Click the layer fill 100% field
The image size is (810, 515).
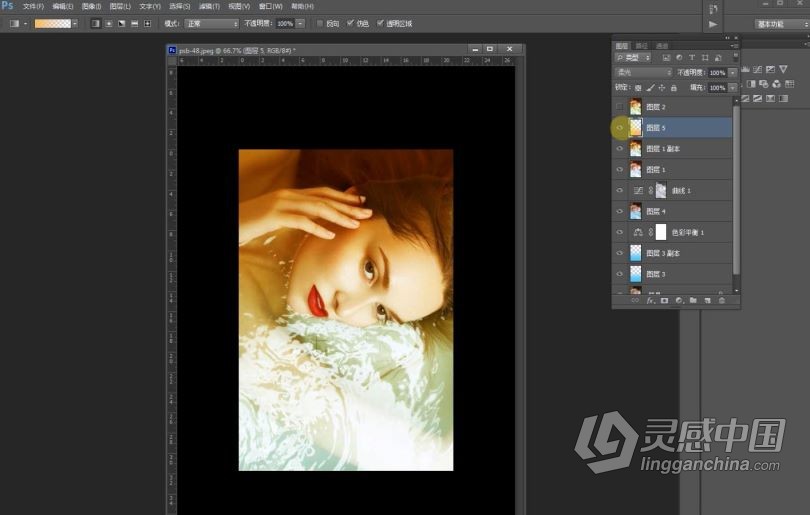point(718,88)
